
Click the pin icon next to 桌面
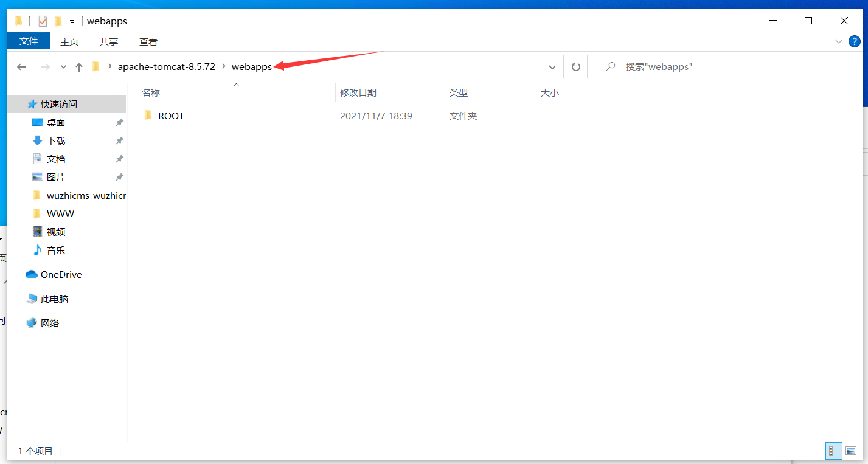point(119,122)
